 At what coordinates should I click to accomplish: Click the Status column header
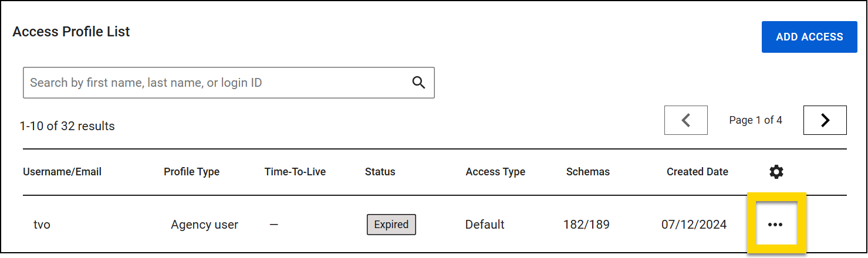pyautogui.click(x=380, y=172)
